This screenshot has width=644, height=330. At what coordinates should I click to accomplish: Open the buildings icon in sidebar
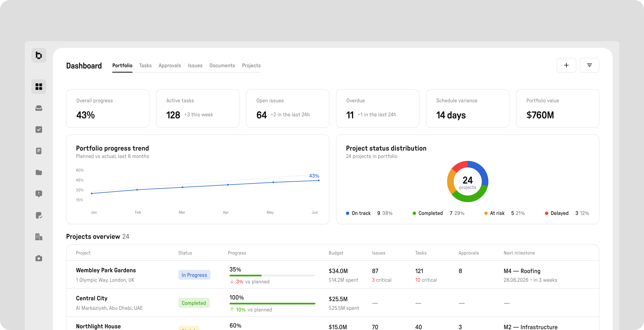[x=39, y=237]
